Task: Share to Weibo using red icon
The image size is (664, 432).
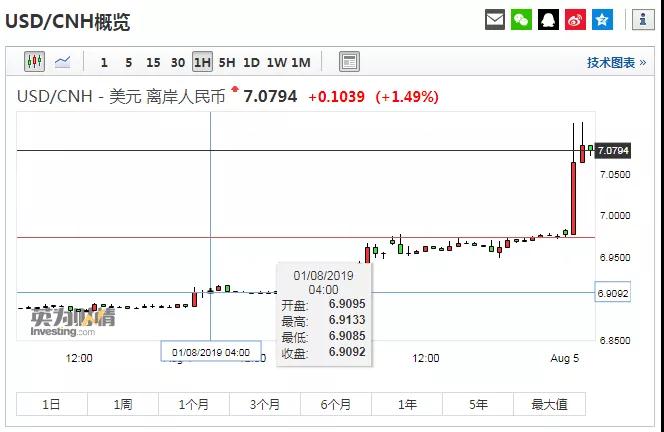Action: (x=575, y=19)
